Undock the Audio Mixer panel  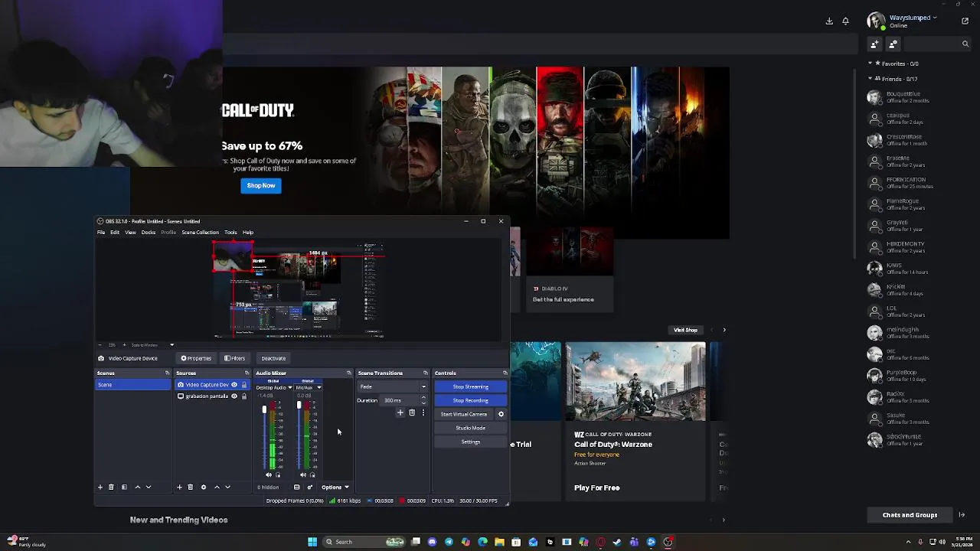349,373
